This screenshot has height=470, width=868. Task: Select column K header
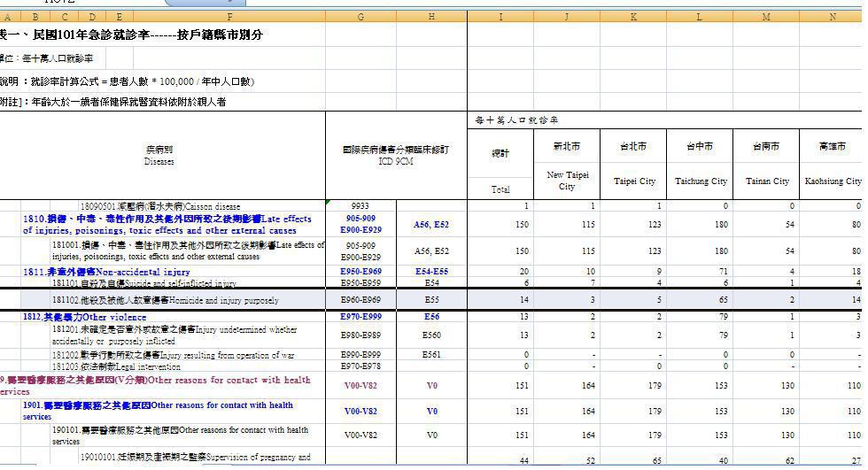(633, 17)
